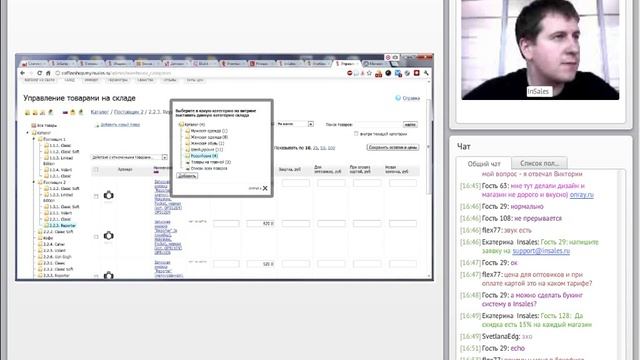Collapse Поставщик 1 tree node
Viewport: 640px width, 360px height.
pyautogui.click(x=34, y=139)
